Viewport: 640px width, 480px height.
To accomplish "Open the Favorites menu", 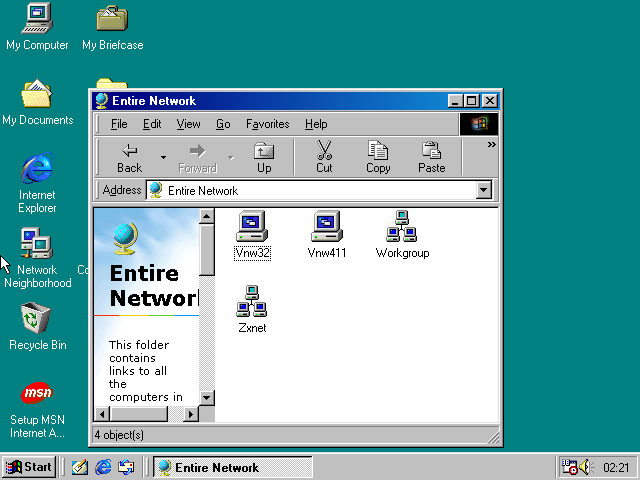I will 267,124.
